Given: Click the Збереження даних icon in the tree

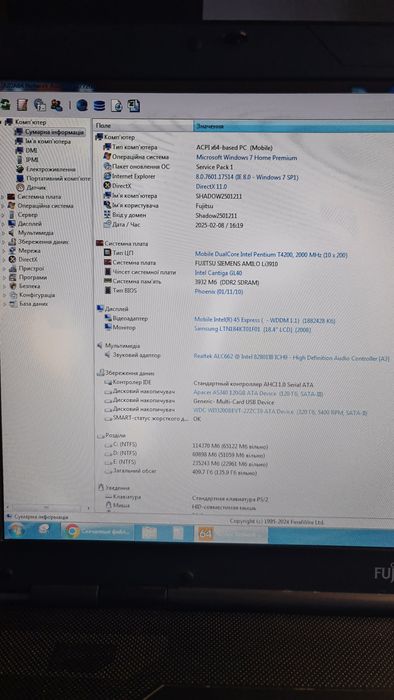Looking at the screenshot, I should pos(12,242).
